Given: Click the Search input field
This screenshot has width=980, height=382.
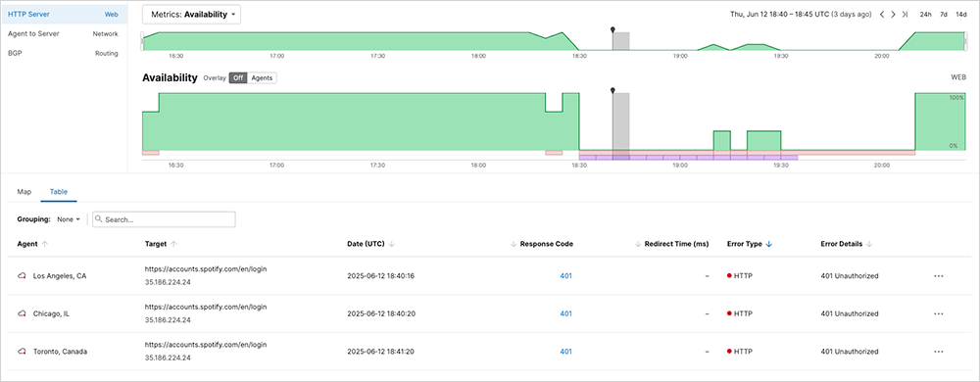Looking at the screenshot, I should 165,219.
